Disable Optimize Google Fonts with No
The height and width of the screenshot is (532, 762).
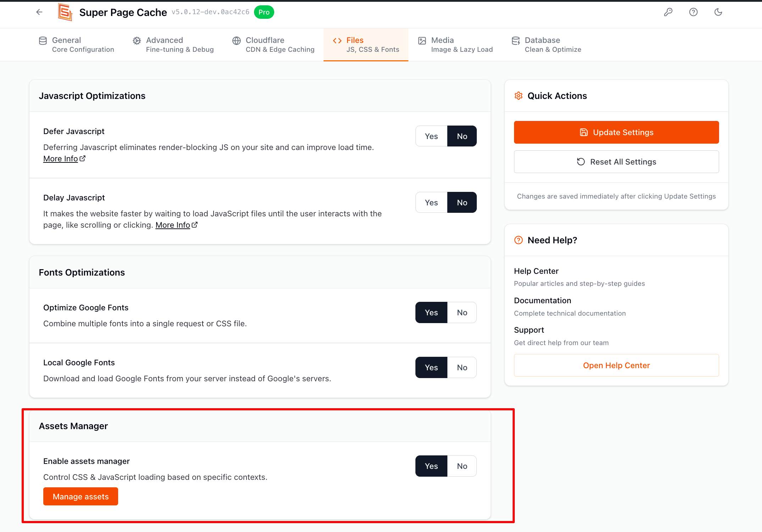462,312
